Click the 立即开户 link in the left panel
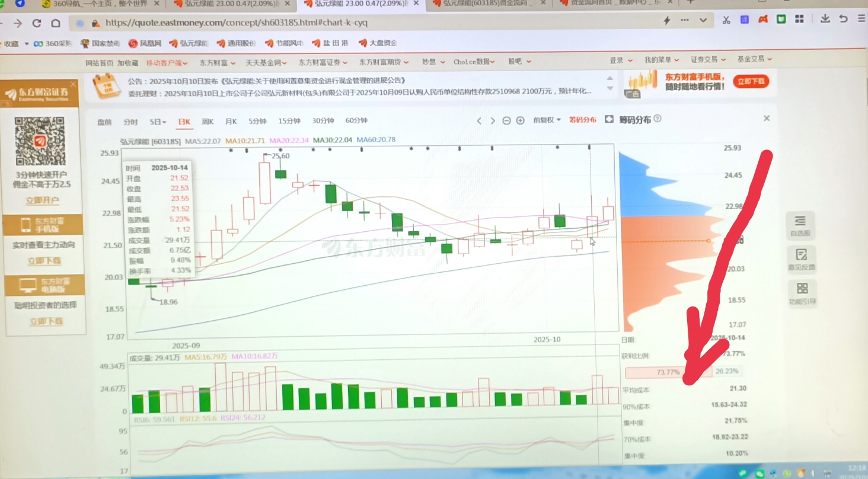Viewport: 868px width, 479px height. click(x=43, y=201)
